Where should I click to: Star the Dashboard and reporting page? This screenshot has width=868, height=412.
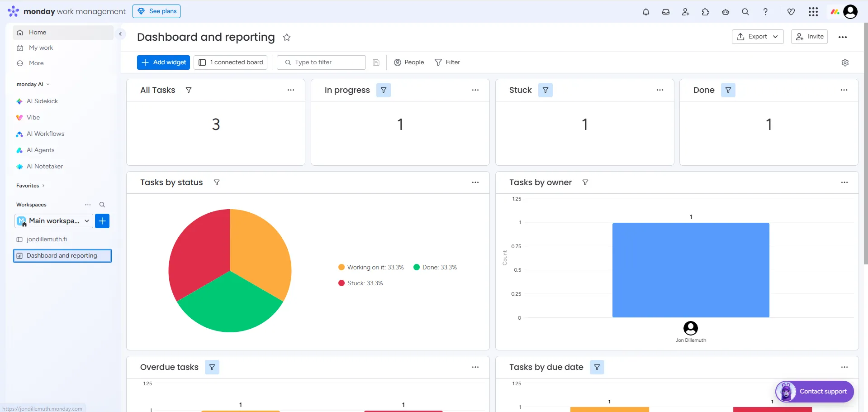click(286, 37)
